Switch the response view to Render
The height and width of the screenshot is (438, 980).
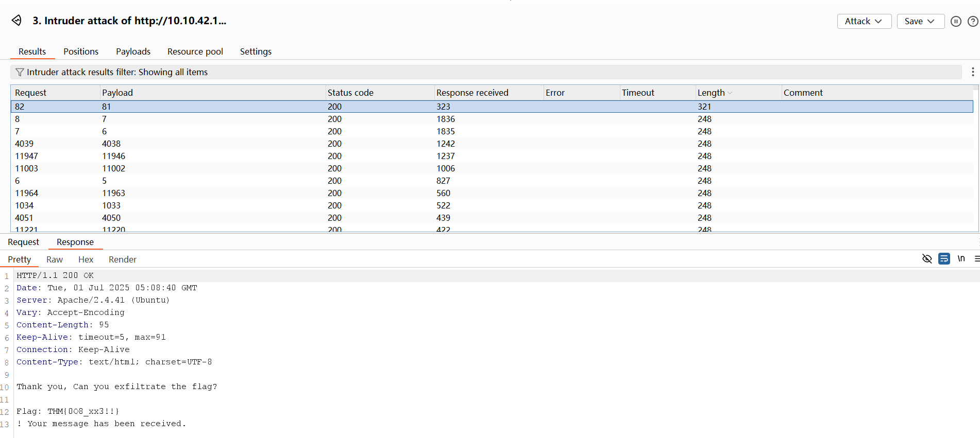(x=122, y=259)
